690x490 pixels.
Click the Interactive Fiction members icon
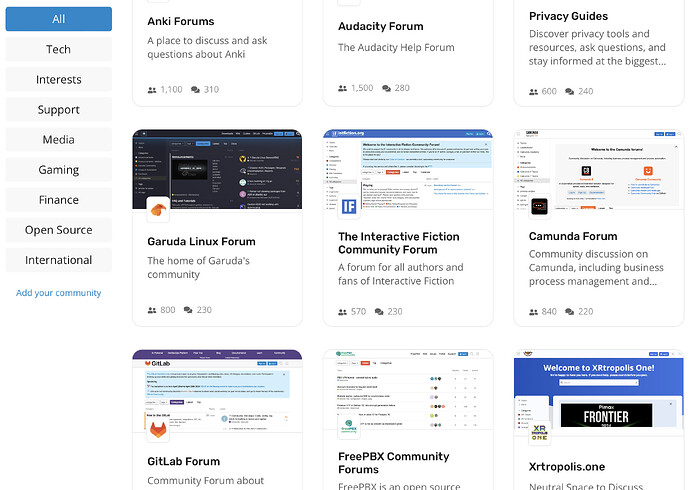[342, 312]
